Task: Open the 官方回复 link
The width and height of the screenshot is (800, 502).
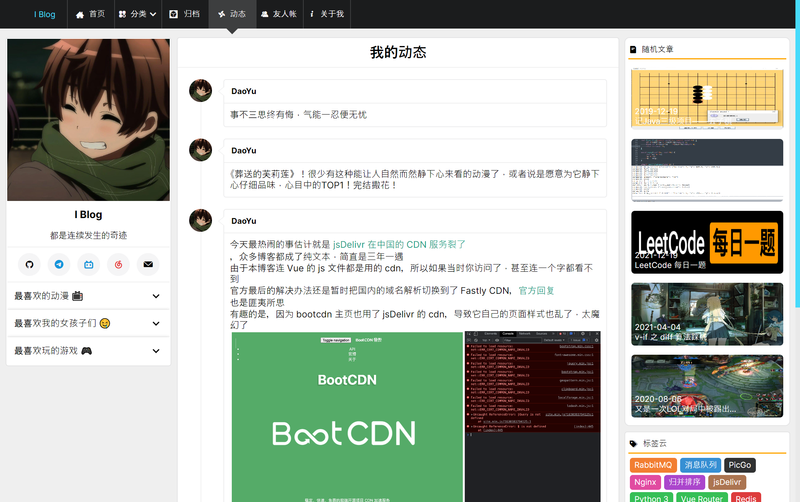Action: tap(536, 291)
